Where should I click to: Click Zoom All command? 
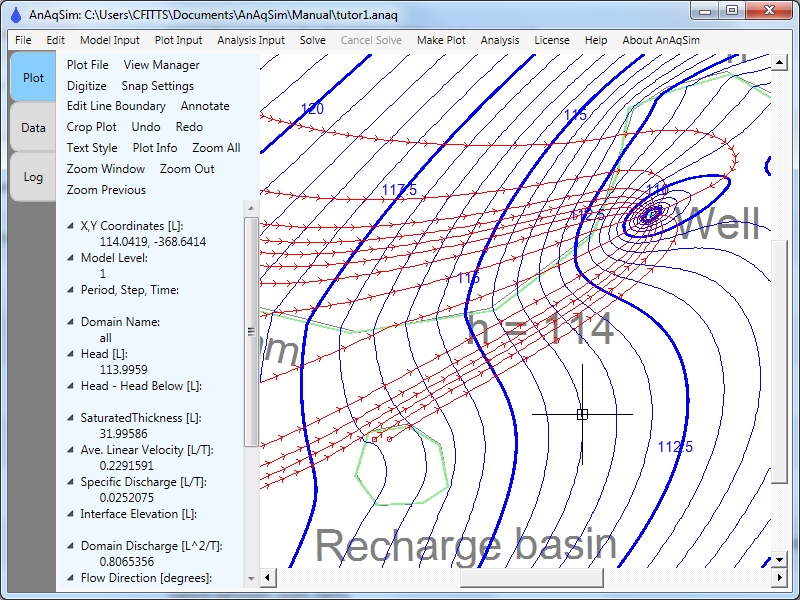216,148
